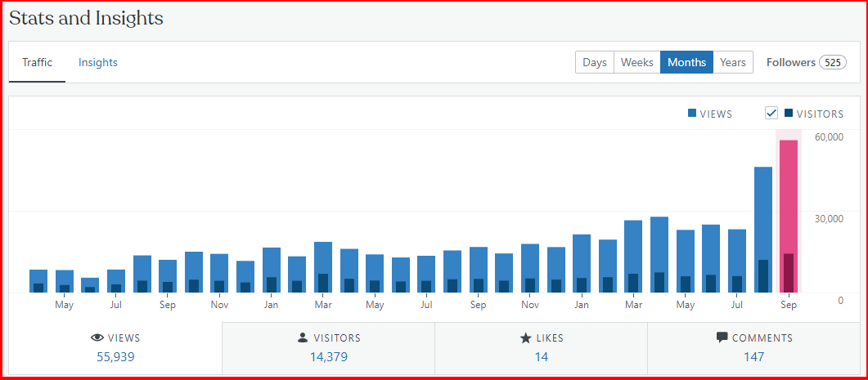This screenshot has width=868, height=380.
Task: Select the Views 55,939 stat tab
Action: click(115, 347)
